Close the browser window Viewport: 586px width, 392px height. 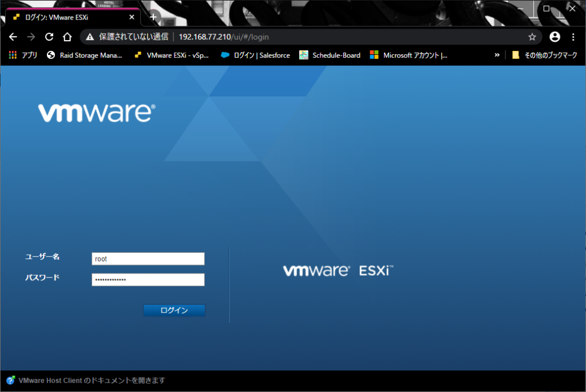click(x=572, y=8)
